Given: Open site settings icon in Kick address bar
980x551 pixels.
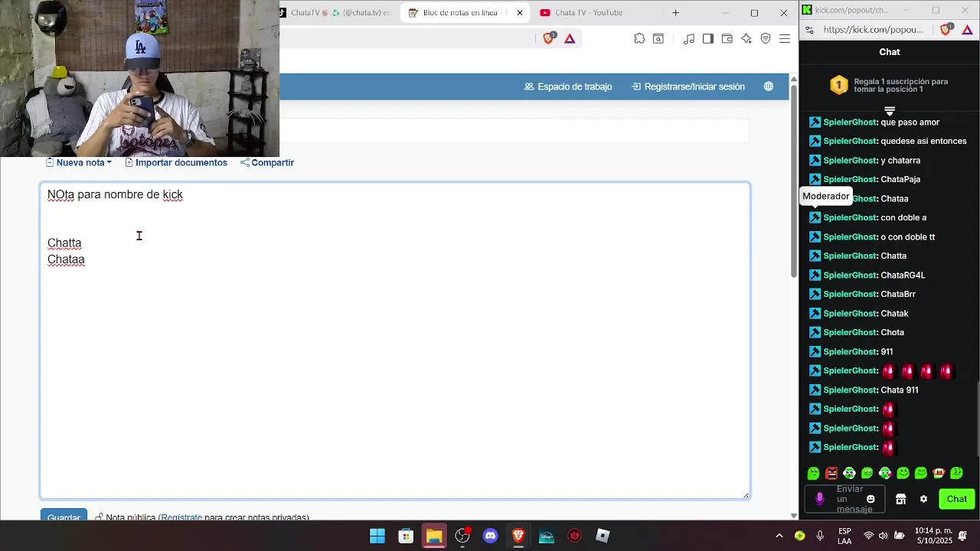Looking at the screenshot, I should pyautogui.click(x=810, y=30).
